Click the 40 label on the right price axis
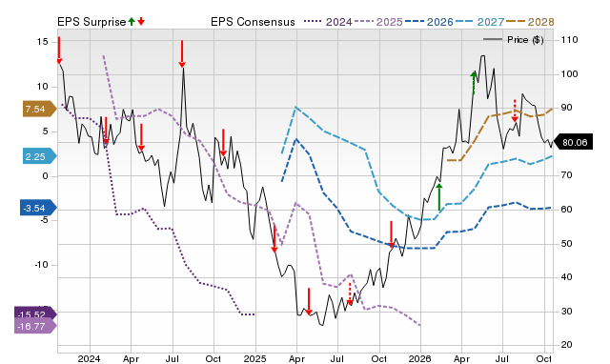This screenshot has width=610, height=364. coord(567,277)
